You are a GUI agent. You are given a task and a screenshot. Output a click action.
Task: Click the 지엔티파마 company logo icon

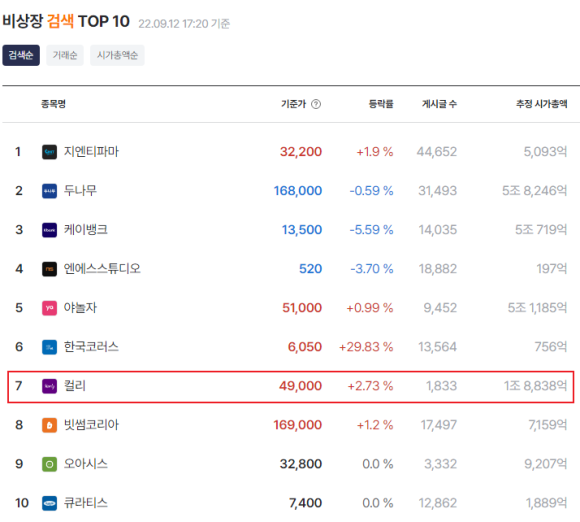[49, 152]
